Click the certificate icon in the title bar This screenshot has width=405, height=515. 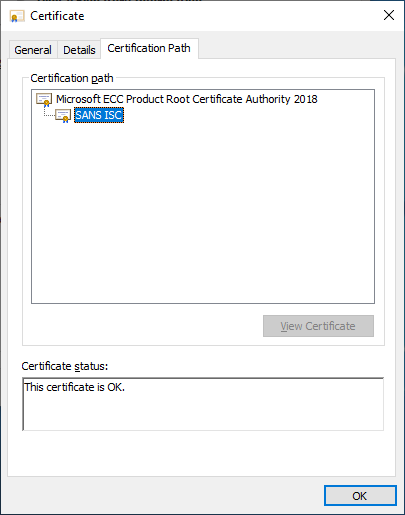click(x=17, y=16)
